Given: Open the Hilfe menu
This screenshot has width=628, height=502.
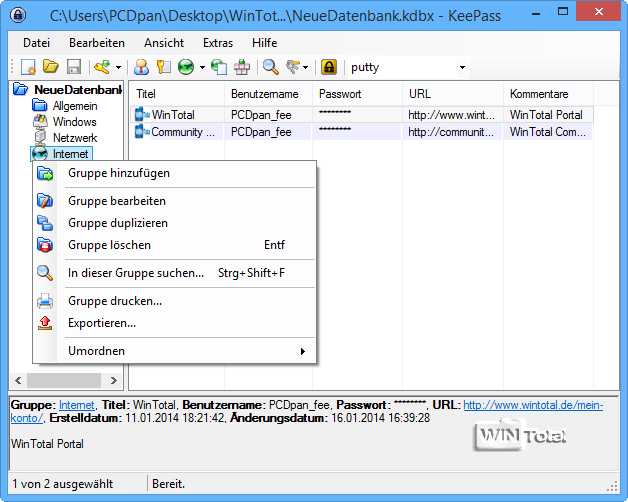Looking at the screenshot, I should pyautogui.click(x=264, y=43).
